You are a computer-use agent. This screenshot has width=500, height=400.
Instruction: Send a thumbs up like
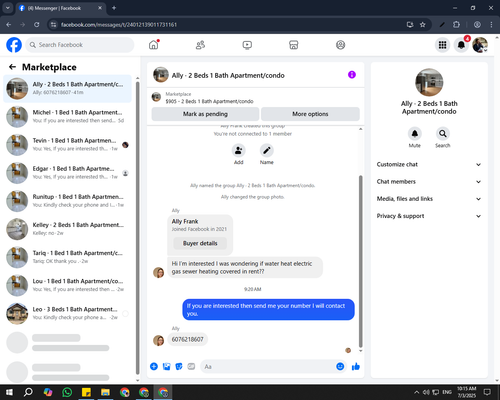pyautogui.click(x=356, y=367)
